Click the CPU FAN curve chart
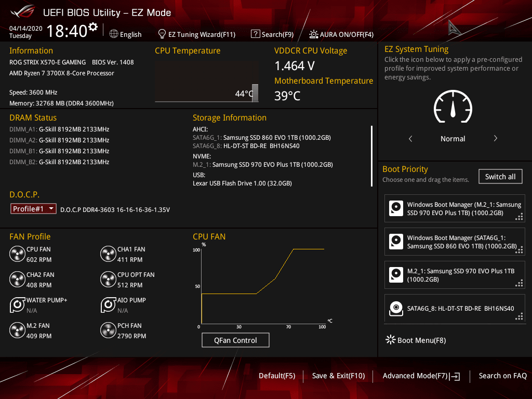The height and width of the screenshot is (399, 532). [x=263, y=286]
